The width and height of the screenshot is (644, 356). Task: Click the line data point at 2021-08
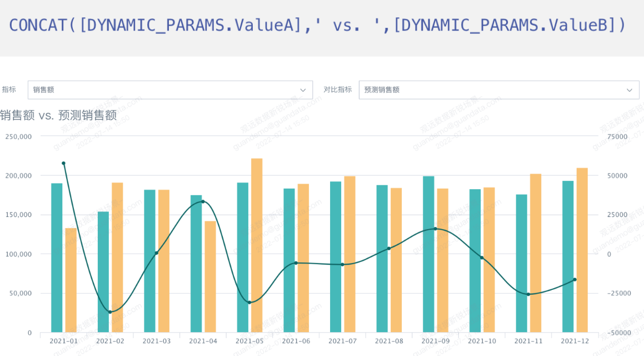click(389, 248)
